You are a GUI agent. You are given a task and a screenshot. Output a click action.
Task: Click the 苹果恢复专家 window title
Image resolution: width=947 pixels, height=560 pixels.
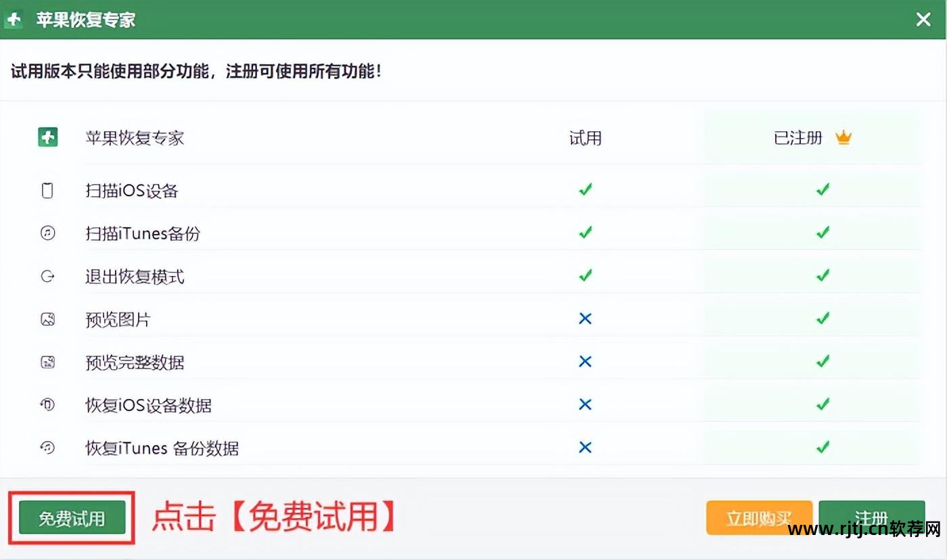(x=86, y=20)
